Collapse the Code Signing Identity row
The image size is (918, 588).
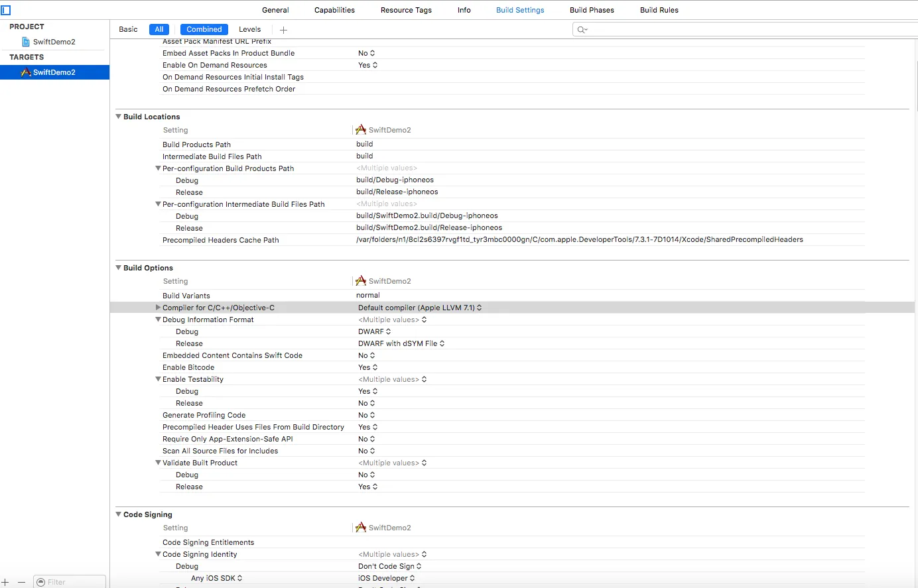click(159, 554)
